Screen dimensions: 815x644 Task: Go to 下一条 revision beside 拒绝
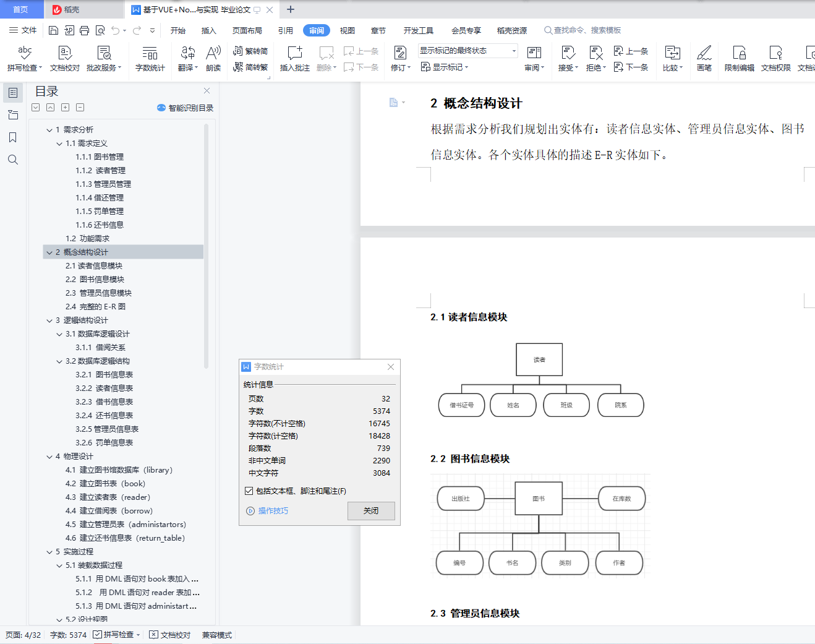pyautogui.click(x=631, y=67)
